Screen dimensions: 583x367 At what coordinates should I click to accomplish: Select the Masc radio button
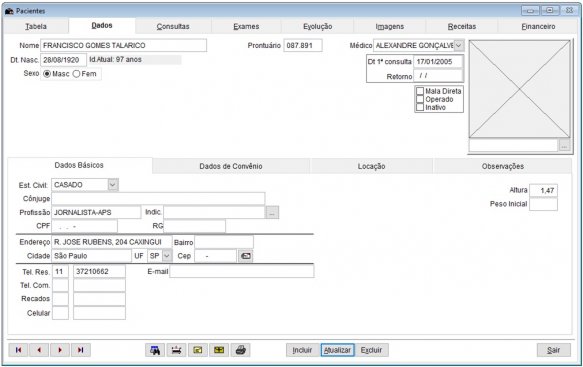pyautogui.click(x=47, y=74)
